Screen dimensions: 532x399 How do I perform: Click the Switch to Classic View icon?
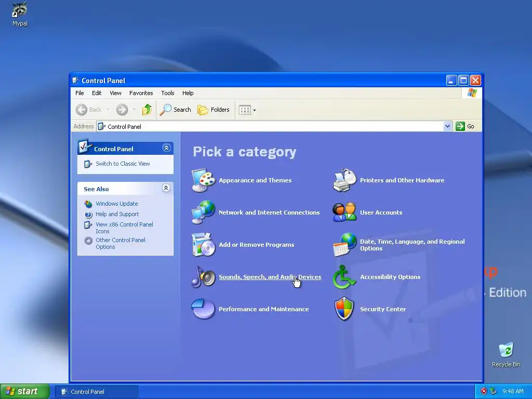click(88, 164)
